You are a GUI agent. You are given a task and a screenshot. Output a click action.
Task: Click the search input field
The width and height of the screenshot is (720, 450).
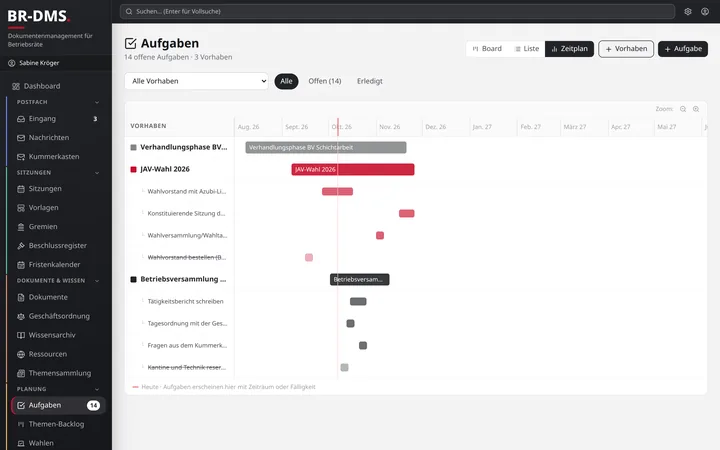pos(398,11)
